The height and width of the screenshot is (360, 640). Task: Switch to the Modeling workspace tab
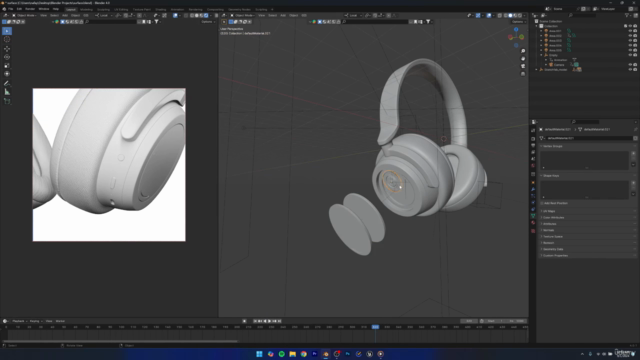pyautogui.click(x=86, y=9)
